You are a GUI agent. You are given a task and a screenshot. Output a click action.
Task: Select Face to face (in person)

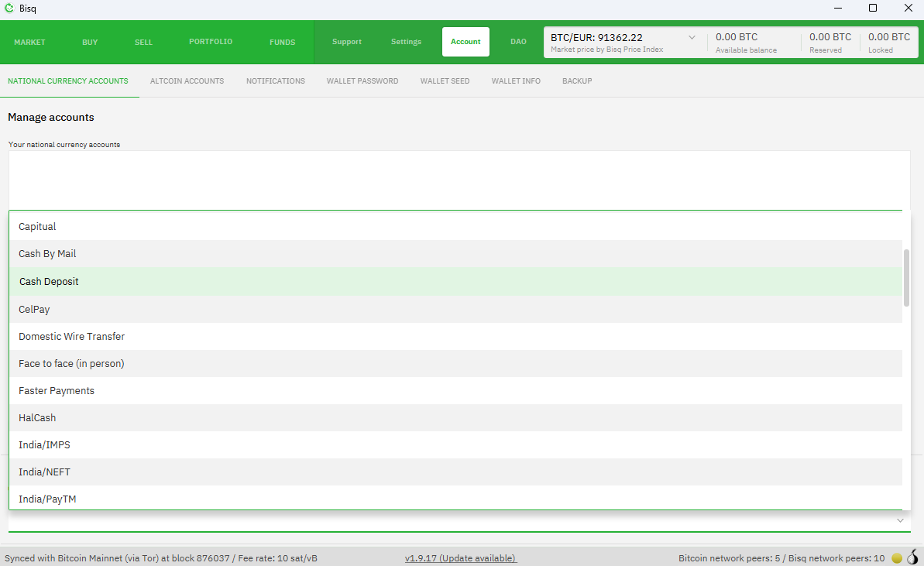pos(455,363)
